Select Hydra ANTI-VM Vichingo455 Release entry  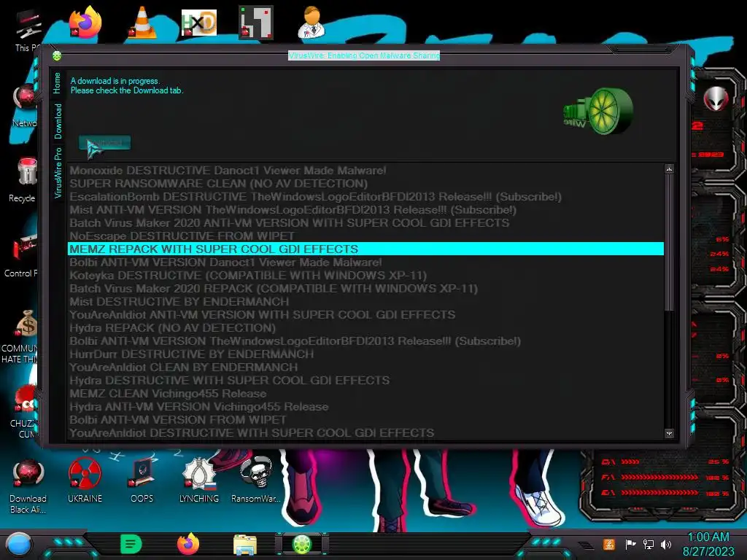pos(366,407)
